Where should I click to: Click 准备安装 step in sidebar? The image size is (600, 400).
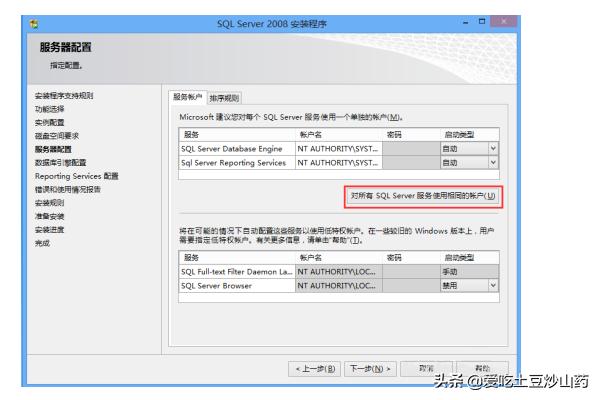(49, 216)
